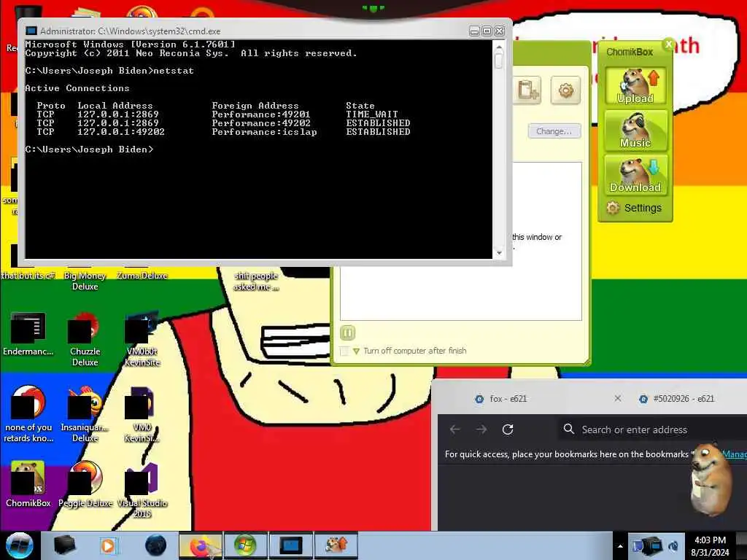Maximize the cmd.exe window
Image resolution: width=747 pixels, height=560 pixels.
click(487, 31)
